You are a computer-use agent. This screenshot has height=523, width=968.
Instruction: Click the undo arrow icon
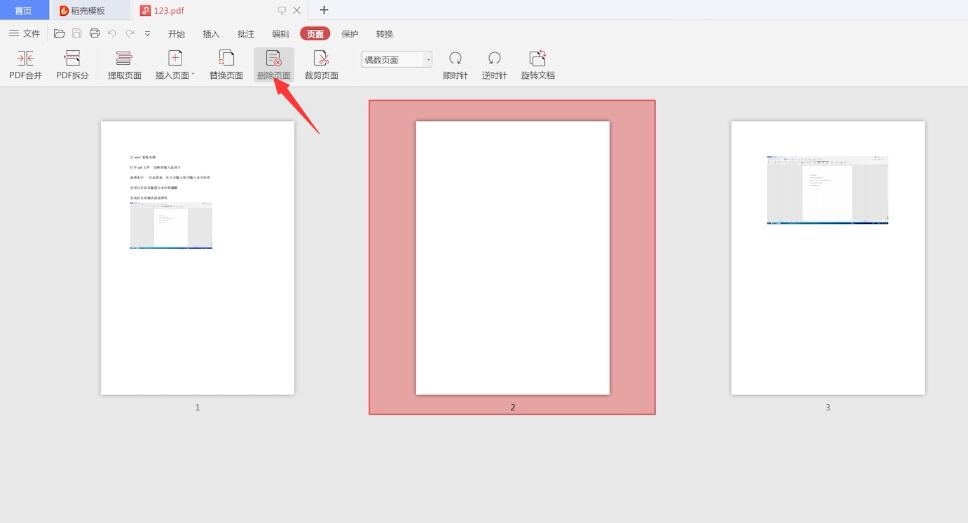(x=112, y=33)
